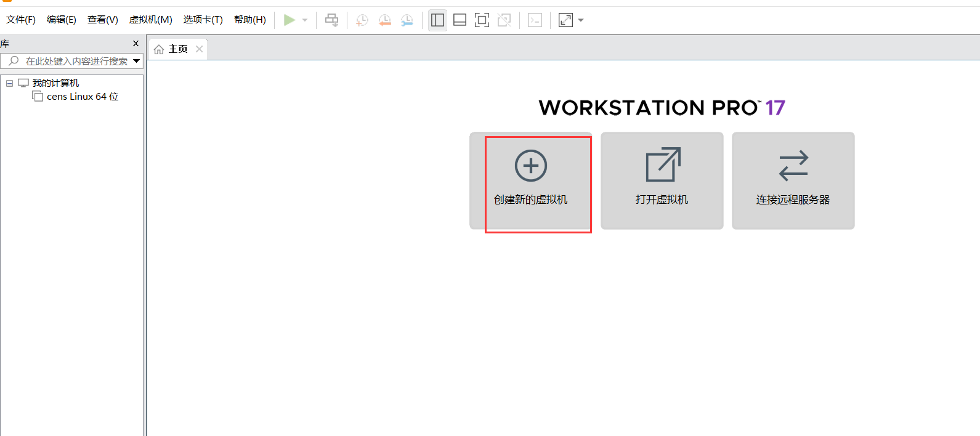This screenshot has height=436, width=980.
Task: Click the stretch guest display icon
Action: coord(565,20)
